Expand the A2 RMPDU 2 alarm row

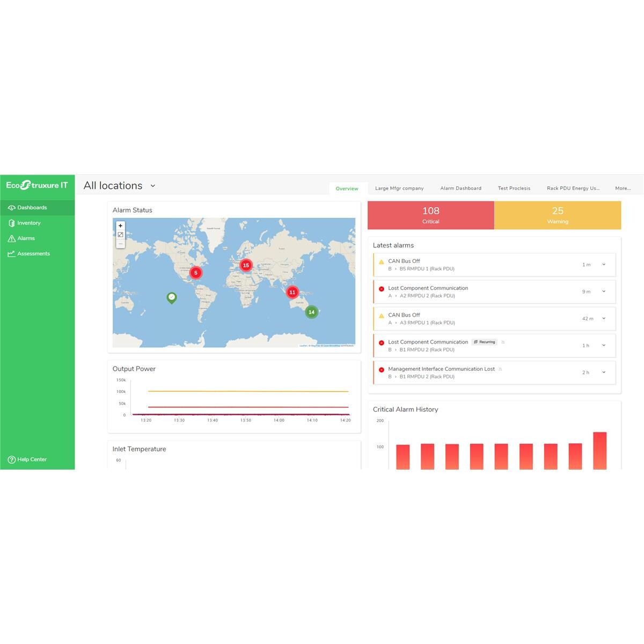[x=604, y=291]
